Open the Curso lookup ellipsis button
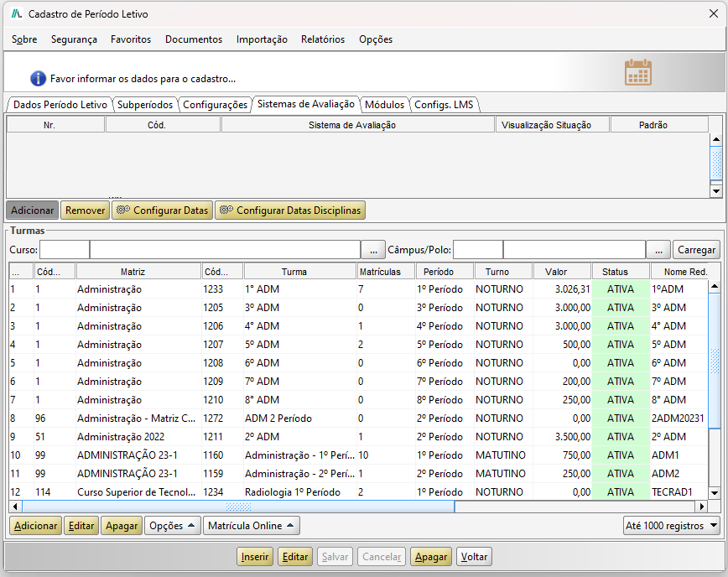Screen dimensions: 728x577 tap(373, 250)
